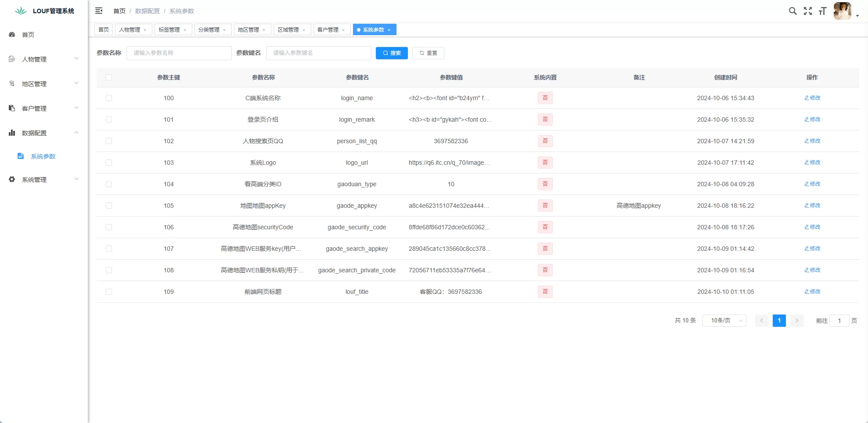Click the 数据配置 chart icon
Image resolution: width=868 pixels, height=423 pixels.
[x=12, y=133]
